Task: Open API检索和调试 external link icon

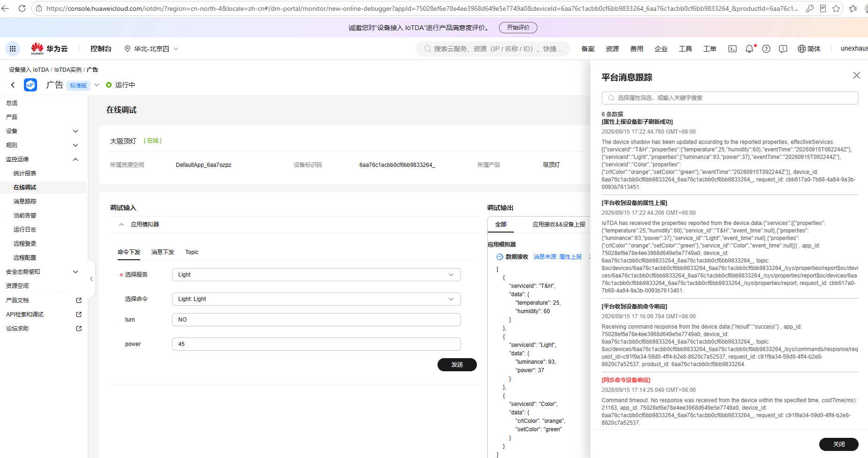Action: (79, 315)
